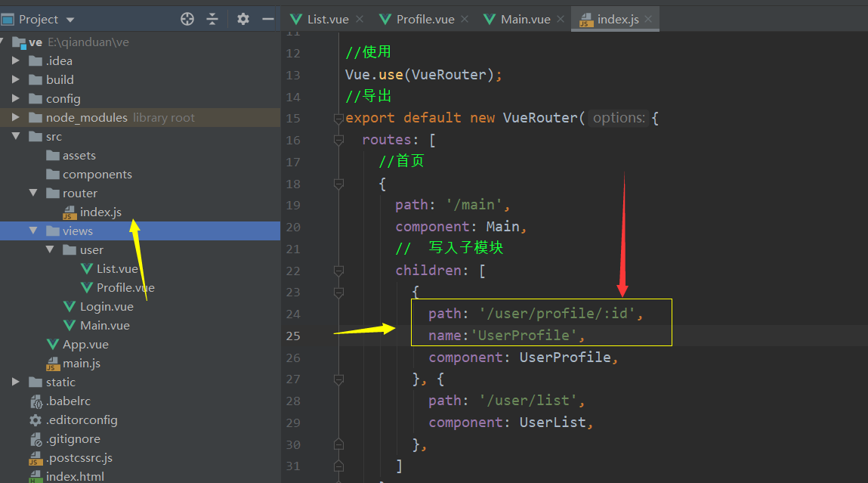This screenshot has width=868, height=483.
Task: Fold the routes array at line 16
Action: tap(338, 140)
